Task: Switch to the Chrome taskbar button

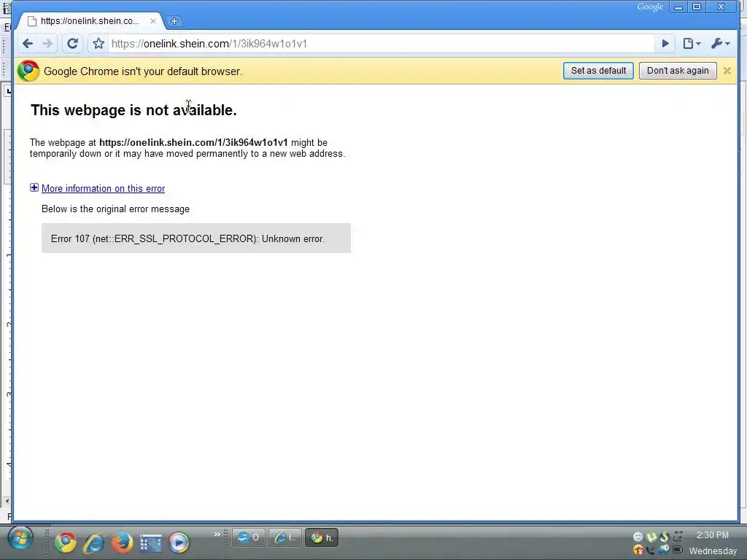Action: point(322,537)
